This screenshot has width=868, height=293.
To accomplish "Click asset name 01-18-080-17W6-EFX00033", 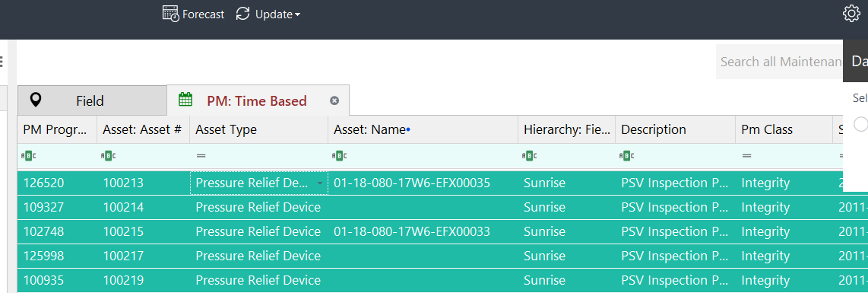I will [412, 231].
